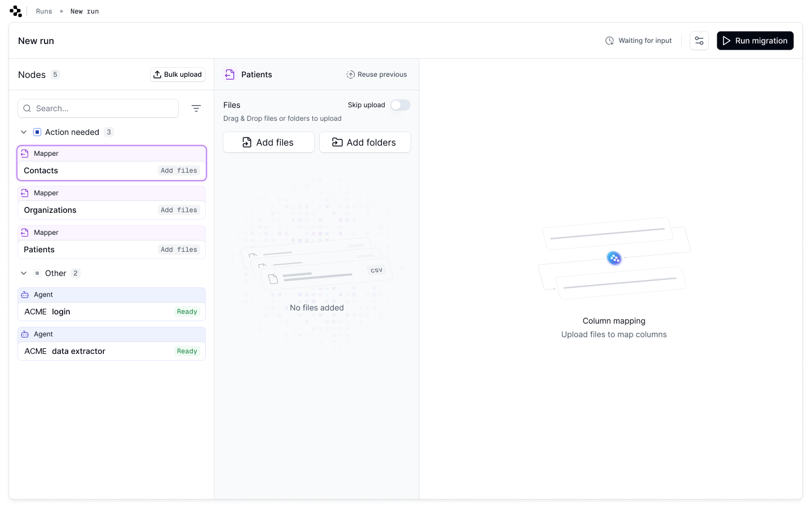Click the Run migration button
812x508 pixels.
pyautogui.click(x=755, y=40)
